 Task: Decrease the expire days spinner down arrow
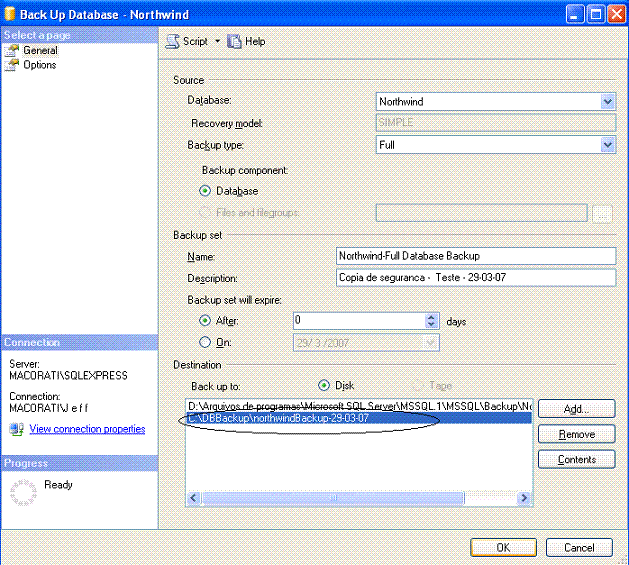[431, 324]
